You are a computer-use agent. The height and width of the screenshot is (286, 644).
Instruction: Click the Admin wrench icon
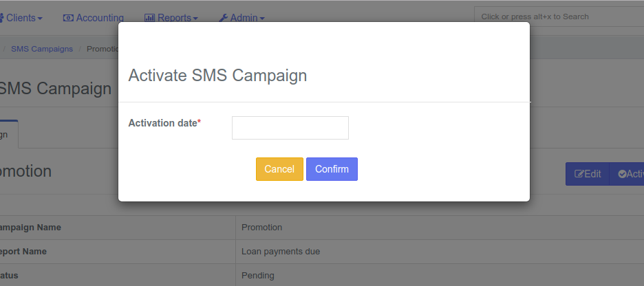(x=224, y=18)
